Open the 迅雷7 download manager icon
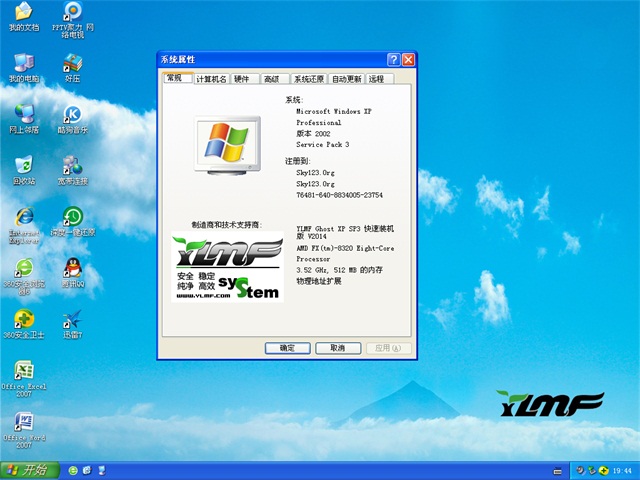This screenshot has width=640, height=480. coord(72,320)
